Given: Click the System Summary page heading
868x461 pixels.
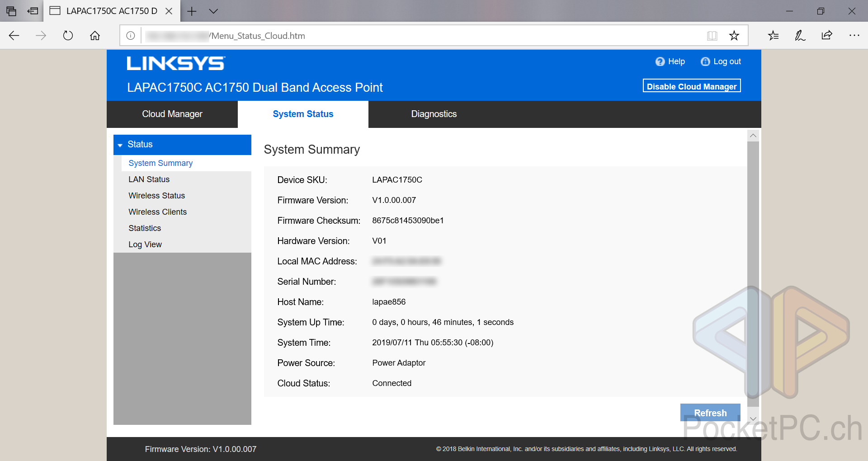Looking at the screenshot, I should click(311, 150).
